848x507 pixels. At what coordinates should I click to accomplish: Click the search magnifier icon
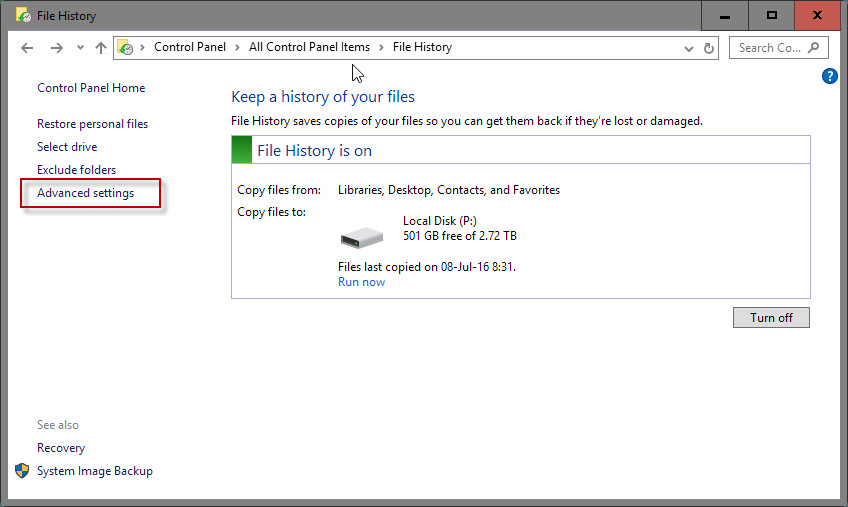pyautogui.click(x=813, y=48)
